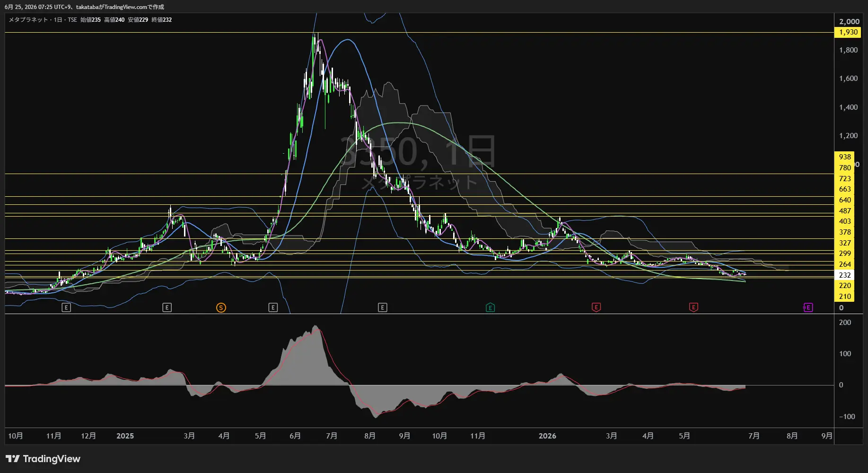Click the 2025 label on the time axis
The width and height of the screenshot is (868, 473).
[x=125, y=436]
